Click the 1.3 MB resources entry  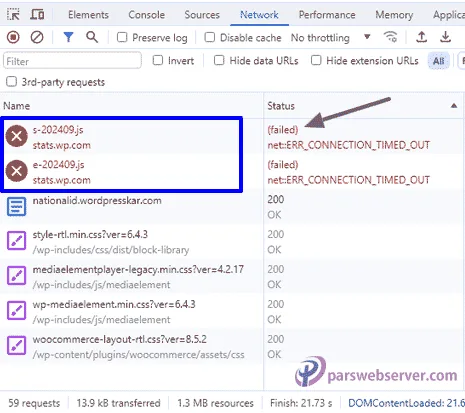tap(215, 403)
